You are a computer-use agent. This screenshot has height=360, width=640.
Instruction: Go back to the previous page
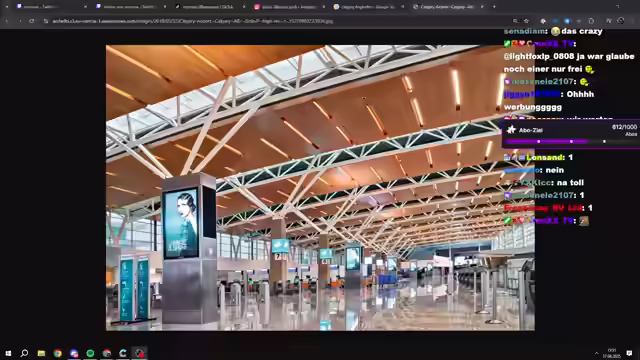pyautogui.click(x=7, y=21)
